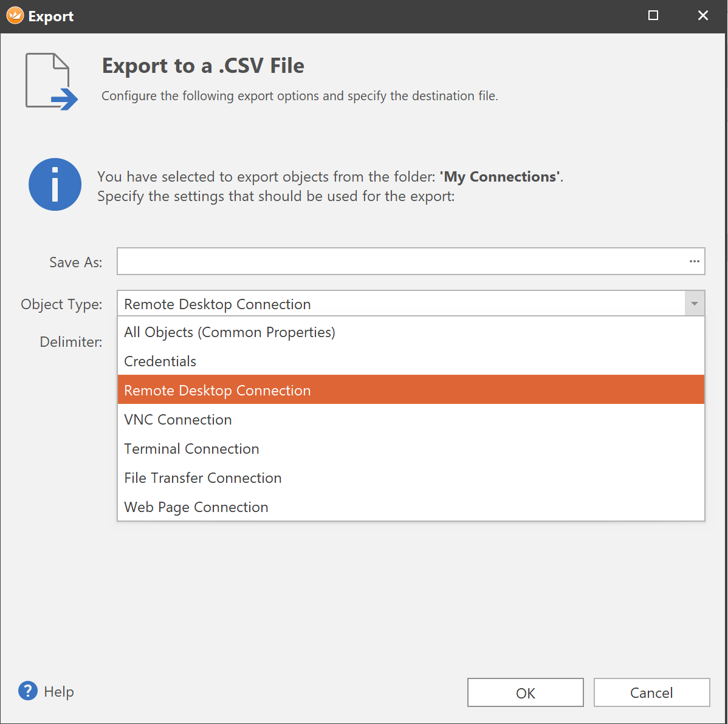This screenshot has width=728, height=724.
Task: Collapse the Object Type list using arrow button
Action: (694, 304)
